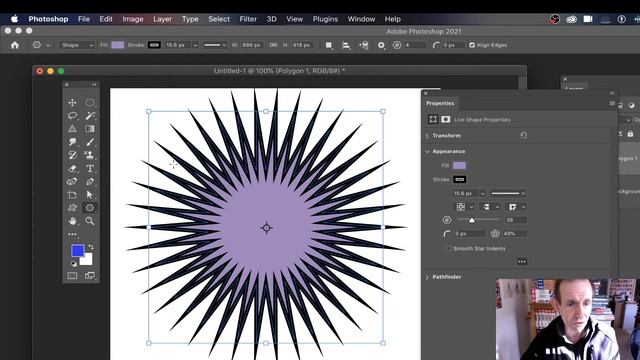Select the Path Selection arrow tool
Image resolution: width=640 pixels, height=360 pixels.
90,194
